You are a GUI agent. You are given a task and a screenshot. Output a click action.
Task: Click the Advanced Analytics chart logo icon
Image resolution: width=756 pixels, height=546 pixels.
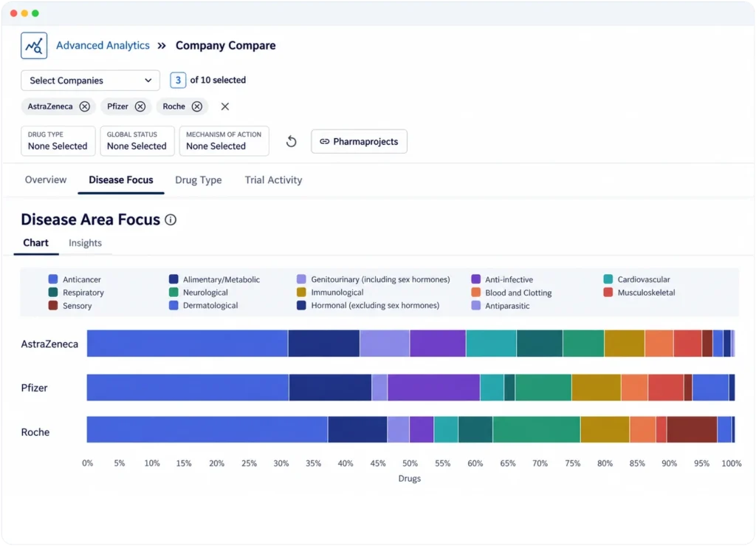34,45
